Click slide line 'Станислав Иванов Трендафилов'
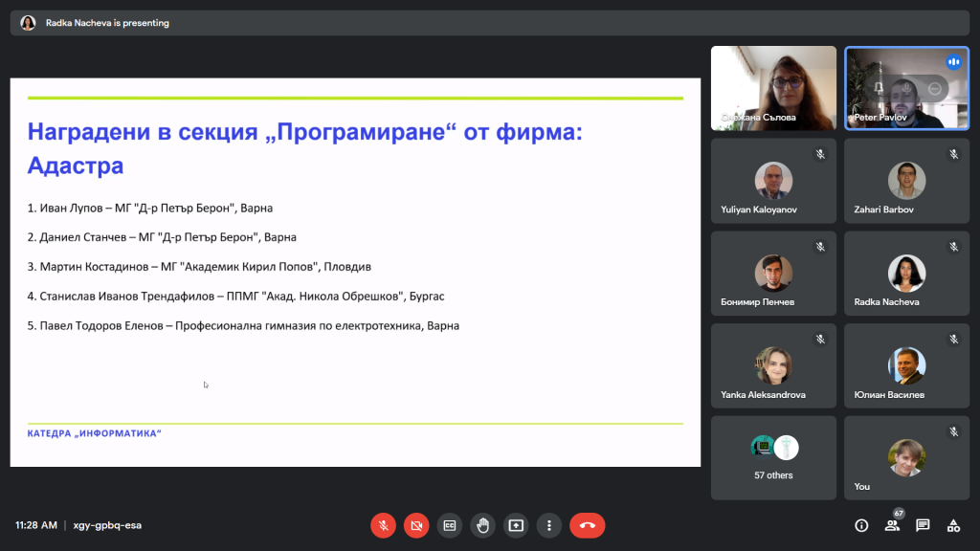Viewport: 980px width, 551px height. (x=235, y=297)
